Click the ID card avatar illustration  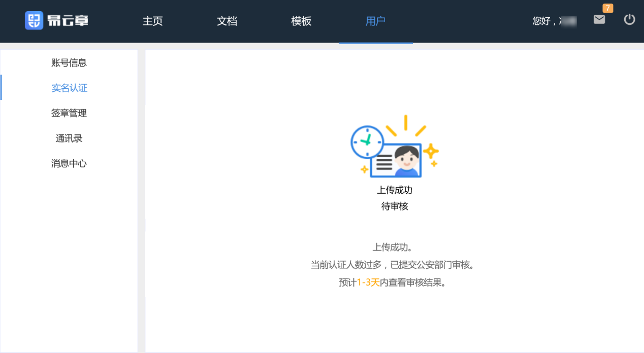pos(397,160)
